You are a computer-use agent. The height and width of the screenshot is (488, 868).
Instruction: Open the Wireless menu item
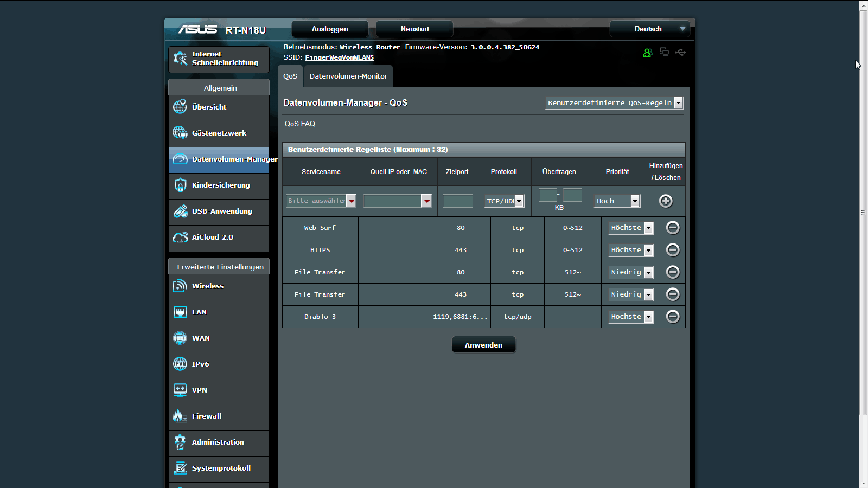coord(219,286)
